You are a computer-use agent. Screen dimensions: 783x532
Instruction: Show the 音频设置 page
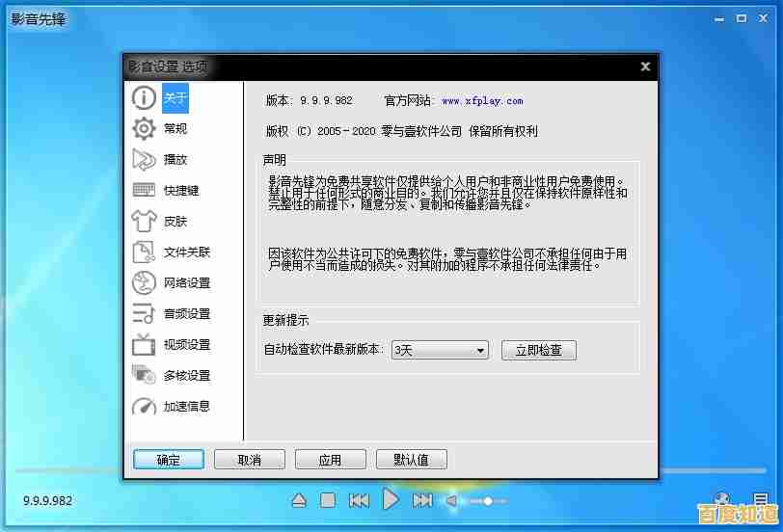tap(187, 314)
